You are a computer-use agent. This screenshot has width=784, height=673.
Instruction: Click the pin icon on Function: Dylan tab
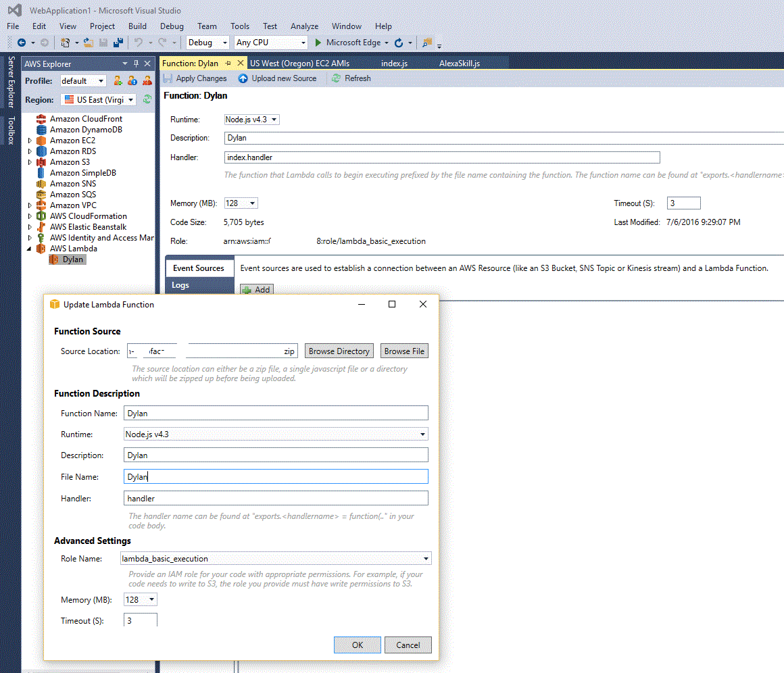228,64
